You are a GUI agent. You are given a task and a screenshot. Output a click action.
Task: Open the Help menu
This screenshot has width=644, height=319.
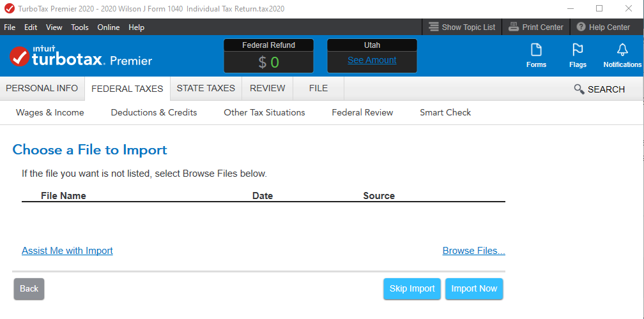coord(136,27)
